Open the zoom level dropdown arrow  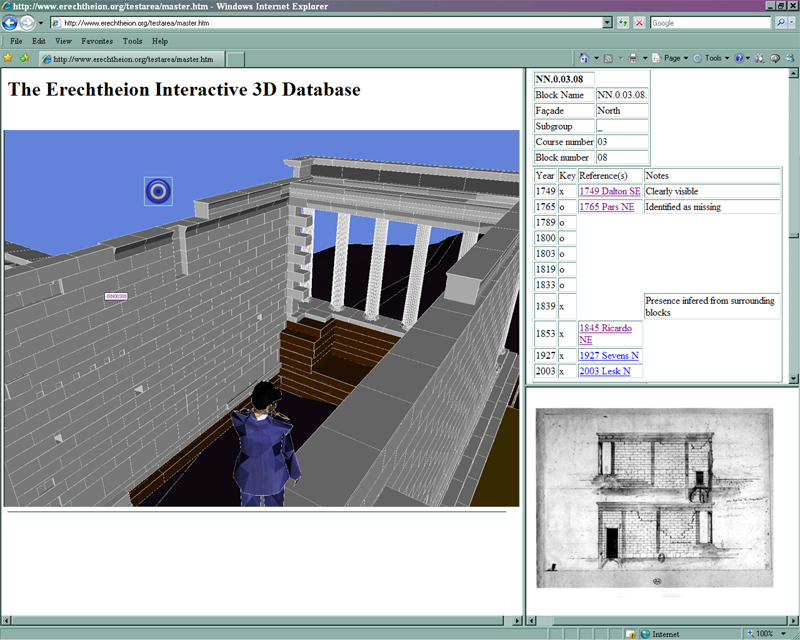tap(783, 634)
